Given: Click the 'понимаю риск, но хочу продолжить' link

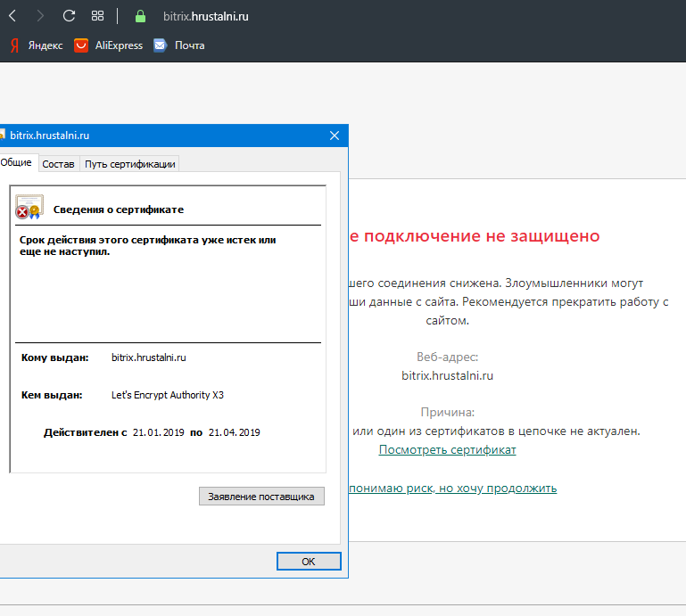Looking at the screenshot, I should pyautogui.click(x=453, y=488).
